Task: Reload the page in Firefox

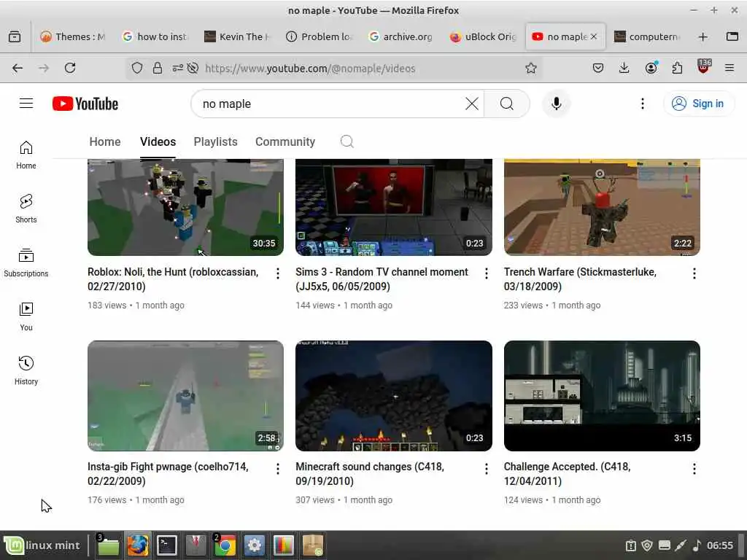Action: coord(70,68)
